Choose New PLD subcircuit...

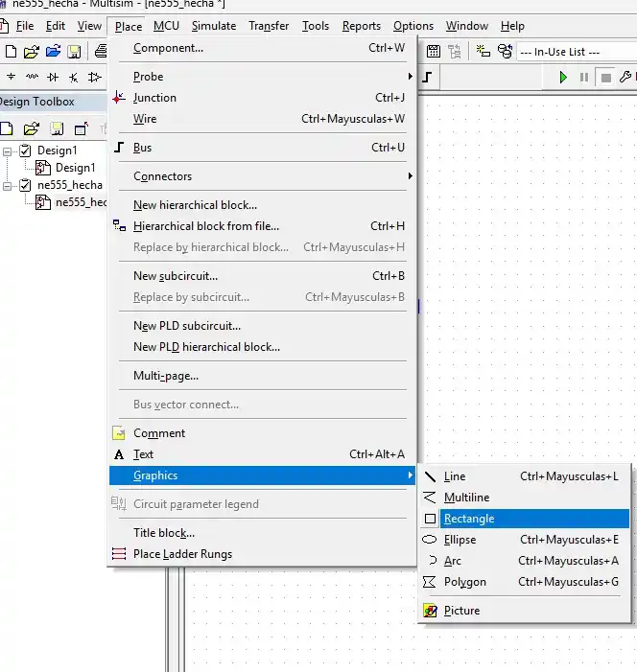tap(262, 326)
